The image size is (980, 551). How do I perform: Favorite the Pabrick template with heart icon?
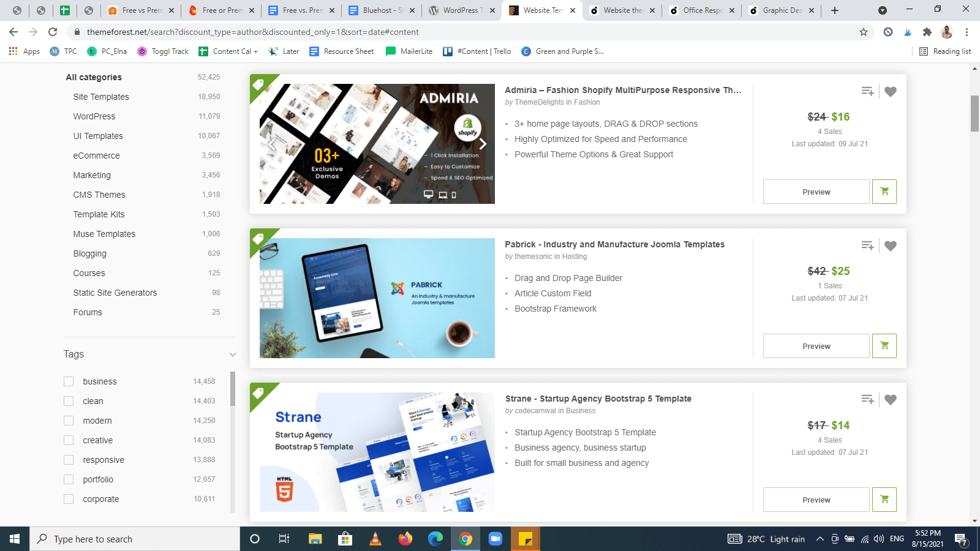(891, 246)
